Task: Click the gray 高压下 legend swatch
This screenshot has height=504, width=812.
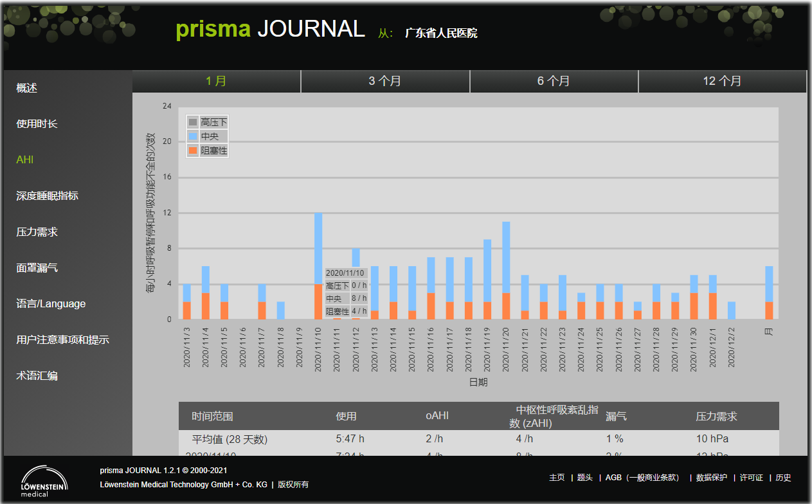Action: [193, 122]
